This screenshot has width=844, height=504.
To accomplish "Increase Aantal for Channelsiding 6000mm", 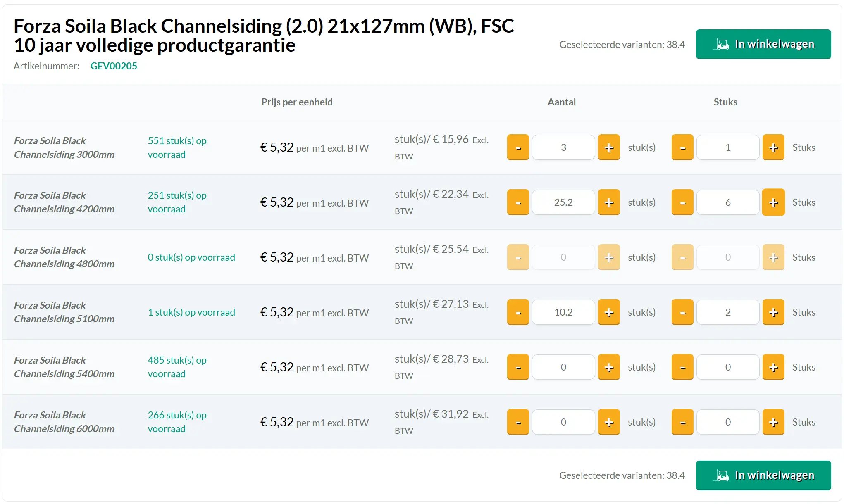I will (608, 422).
